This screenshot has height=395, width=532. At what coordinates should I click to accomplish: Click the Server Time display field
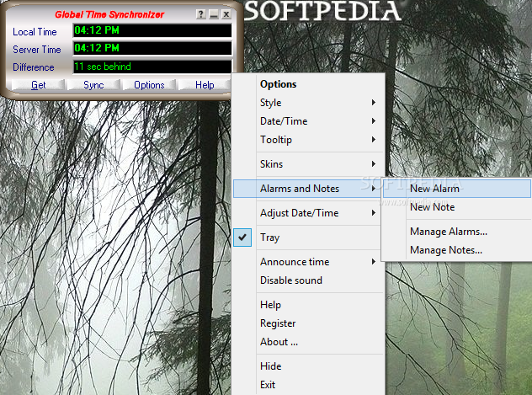pyautogui.click(x=152, y=48)
